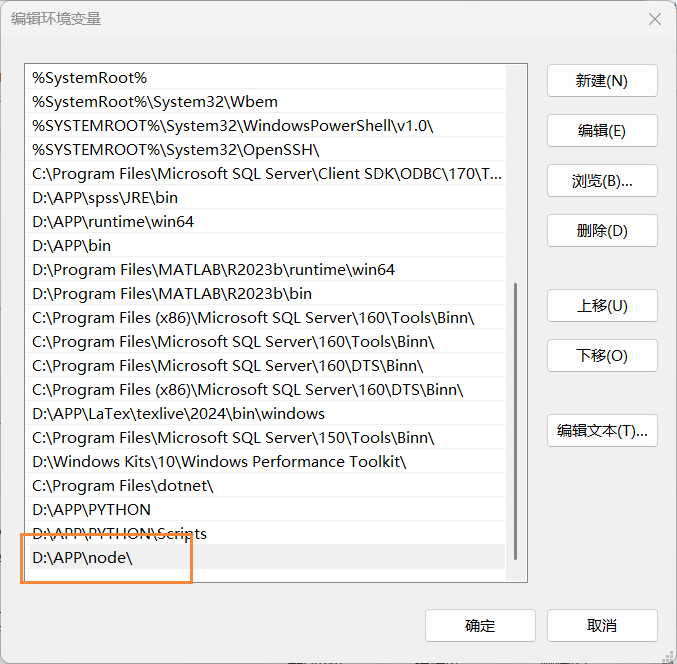This screenshot has height=664, width=677.
Task: Cancel dialog with 取消 button
Action: pyautogui.click(x=602, y=625)
